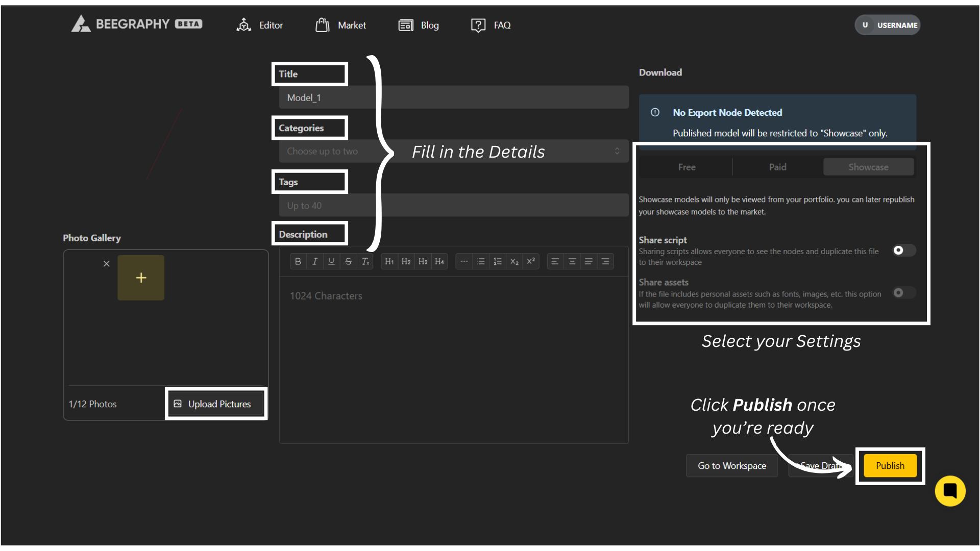Open the yellow chat support bubble
This screenshot has width=980, height=551.
click(950, 491)
